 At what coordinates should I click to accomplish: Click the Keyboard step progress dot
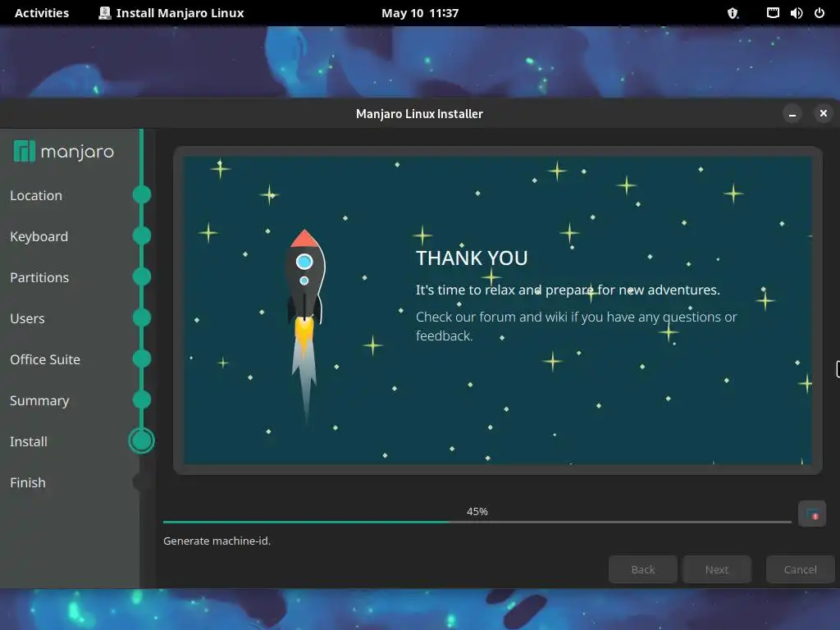point(142,235)
